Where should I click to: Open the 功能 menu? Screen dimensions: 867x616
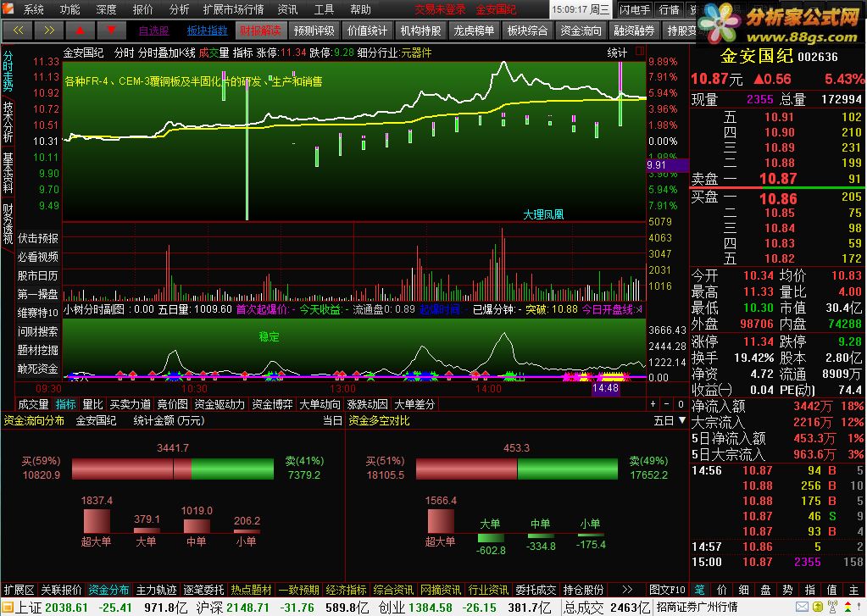click(x=69, y=9)
